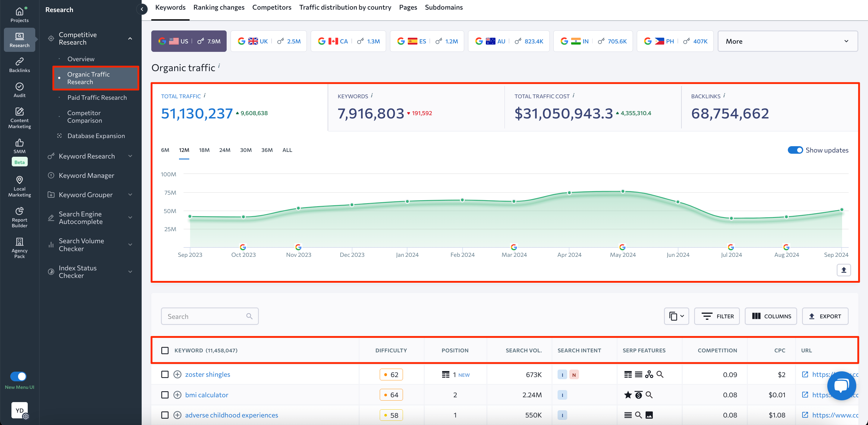Open the SMM thumbs-up icon
This screenshot has height=425, width=868.
(x=20, y=143)
